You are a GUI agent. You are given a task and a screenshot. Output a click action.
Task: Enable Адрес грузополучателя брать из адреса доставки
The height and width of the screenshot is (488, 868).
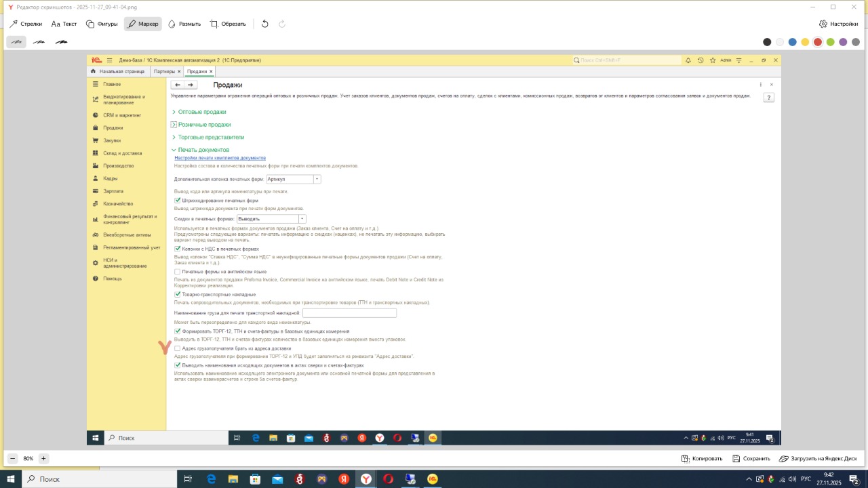click(x=178, y=348)
